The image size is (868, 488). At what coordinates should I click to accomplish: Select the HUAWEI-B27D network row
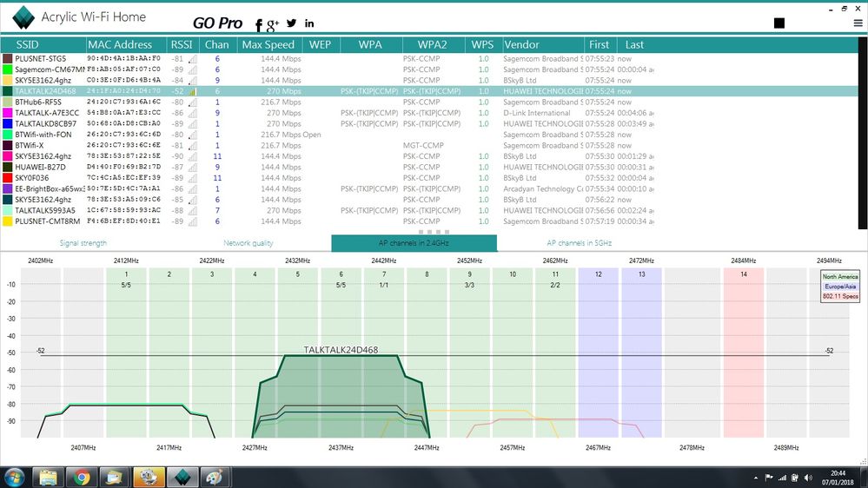coord(429,167)
